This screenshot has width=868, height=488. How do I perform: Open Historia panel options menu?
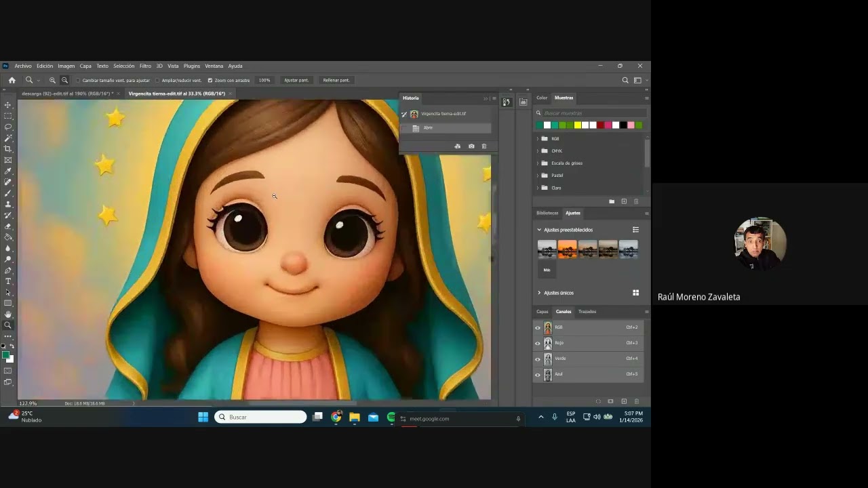(x=494, y=98)
